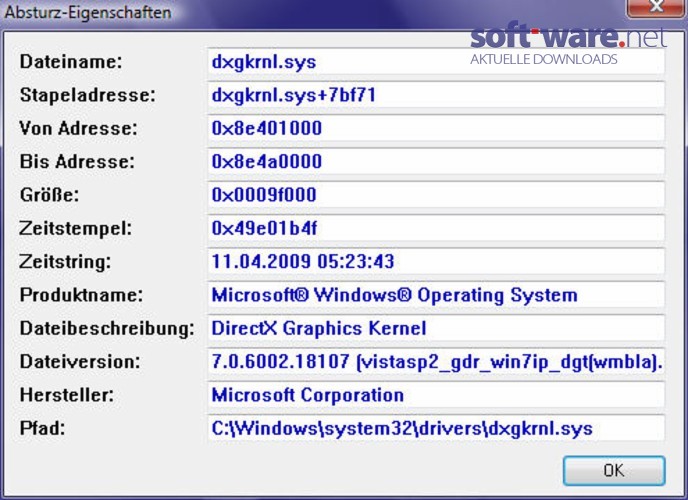688x500 pixels.
Task: Close the Absturz-Eigenschaften dialog
Action: click(656, 7)
